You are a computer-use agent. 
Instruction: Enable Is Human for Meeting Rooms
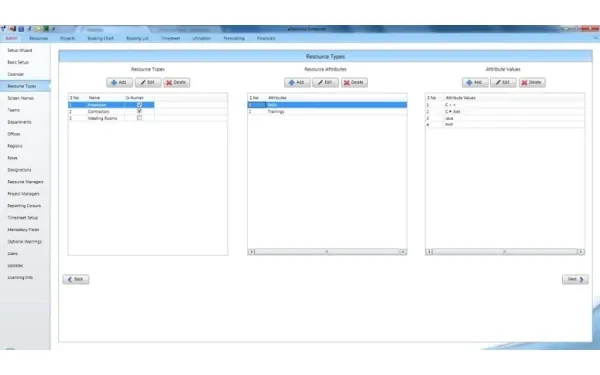[140, 118]
